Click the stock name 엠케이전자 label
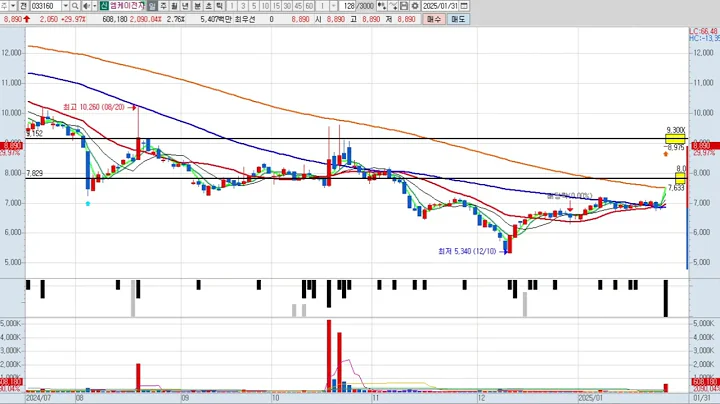This screenshot has height=404, width=720. (x=127, y=6)
